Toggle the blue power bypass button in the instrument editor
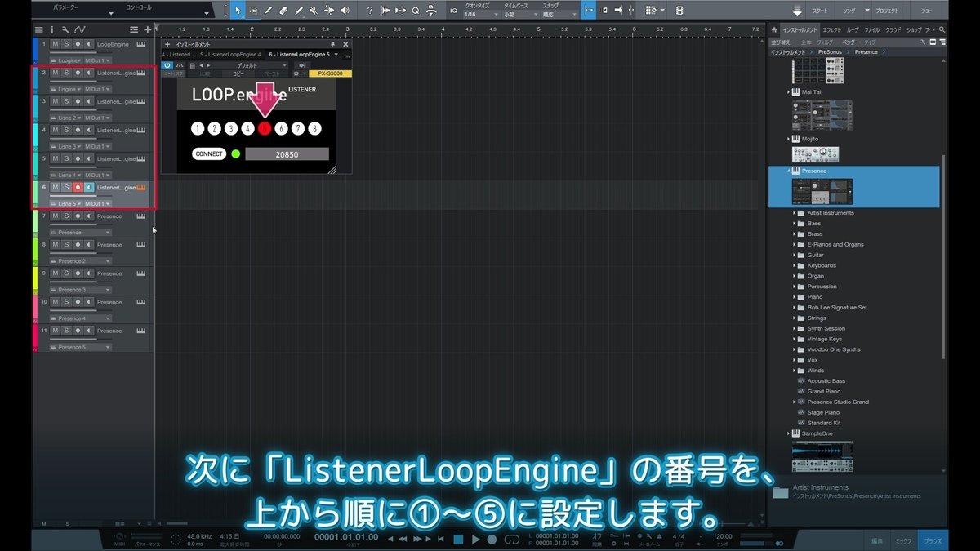 point(167,65)
